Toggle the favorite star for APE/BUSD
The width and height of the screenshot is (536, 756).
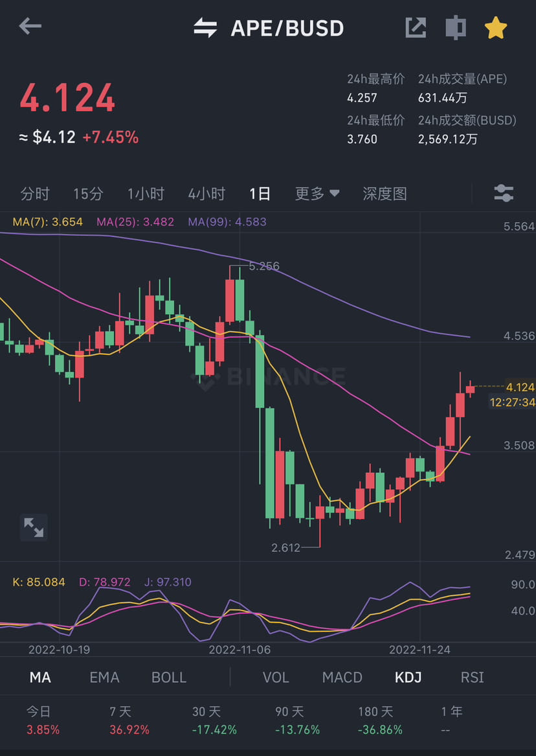(x=495, y=27)
